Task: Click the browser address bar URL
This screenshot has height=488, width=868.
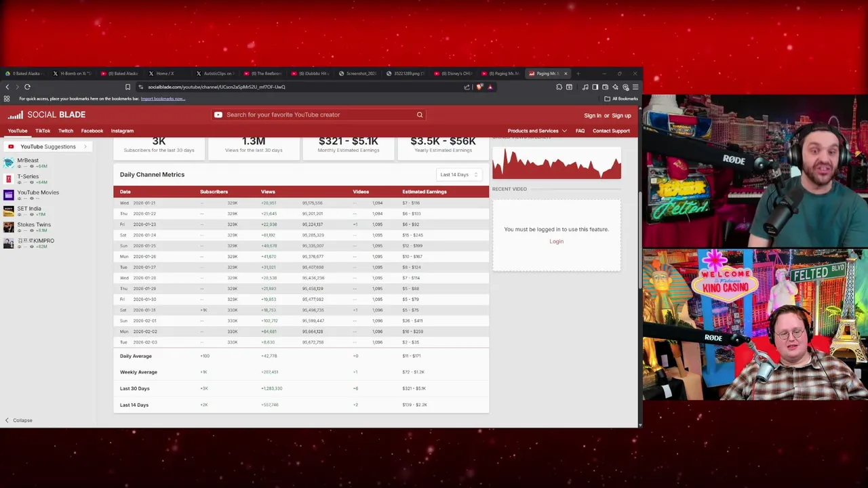Action: click(x=216, y=87)
